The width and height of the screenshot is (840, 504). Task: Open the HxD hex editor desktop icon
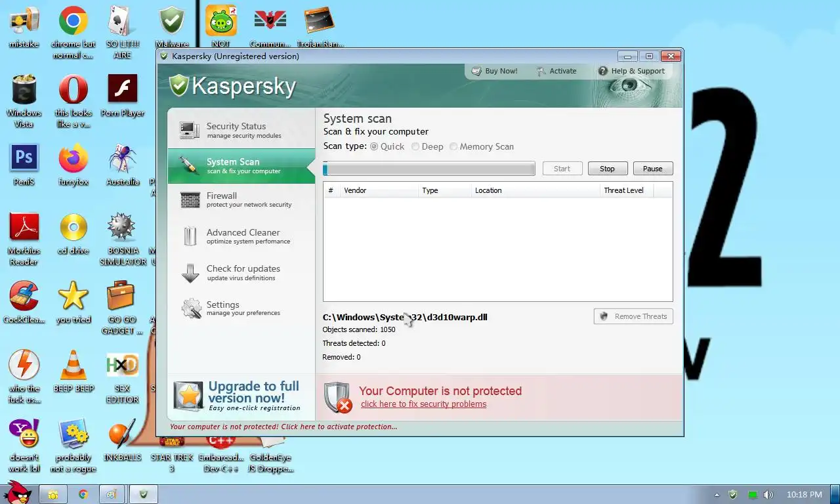coord(122,377)
